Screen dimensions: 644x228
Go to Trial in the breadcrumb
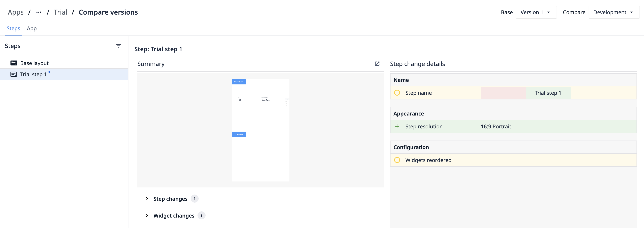tap(60, 12)
